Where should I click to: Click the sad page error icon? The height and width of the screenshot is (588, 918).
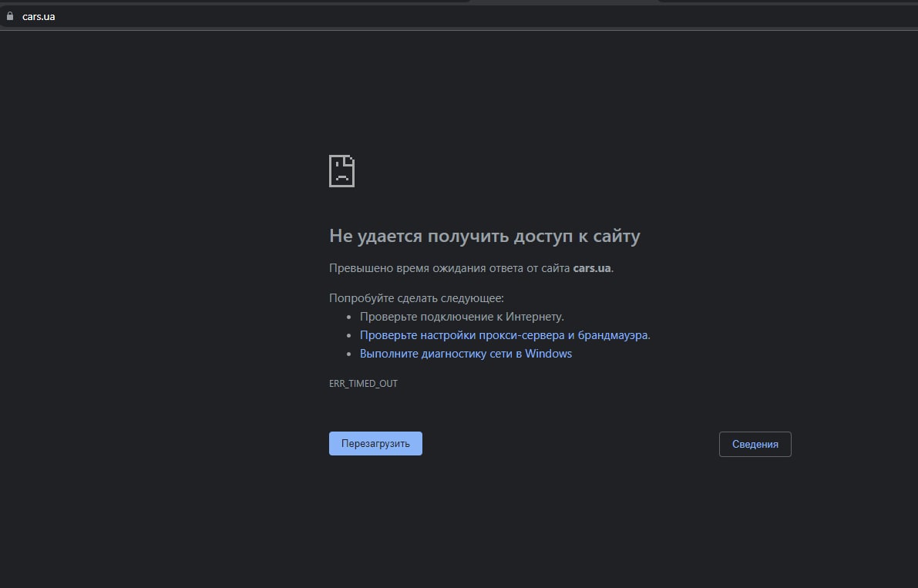pos(341,171)
